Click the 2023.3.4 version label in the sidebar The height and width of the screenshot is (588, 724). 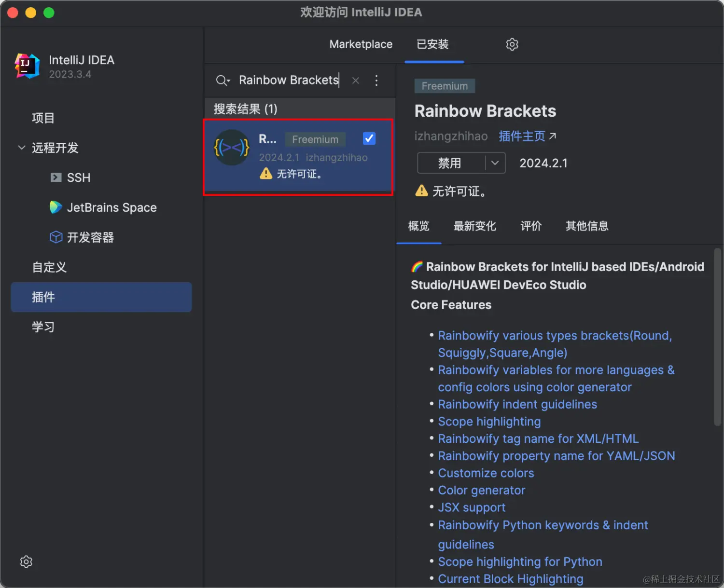(70, 74)
